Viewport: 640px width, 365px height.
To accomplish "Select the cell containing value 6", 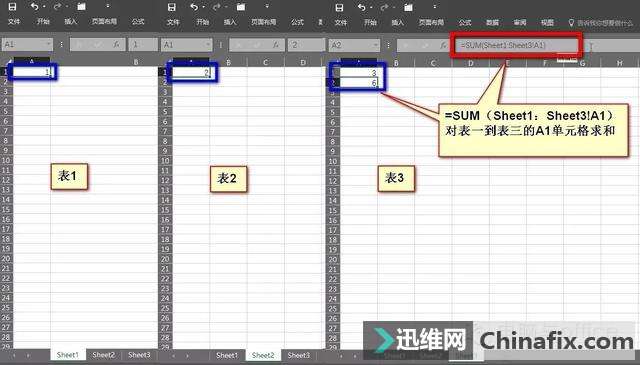I will pos(359,83).
